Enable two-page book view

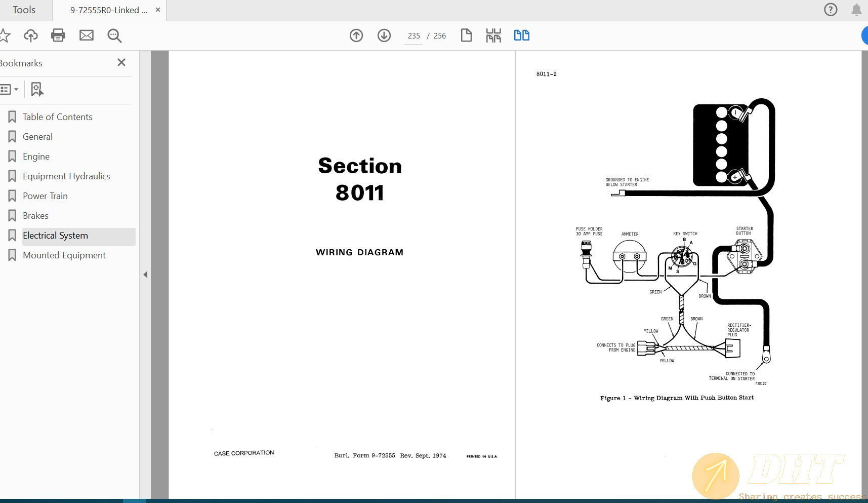coord(521,35)
